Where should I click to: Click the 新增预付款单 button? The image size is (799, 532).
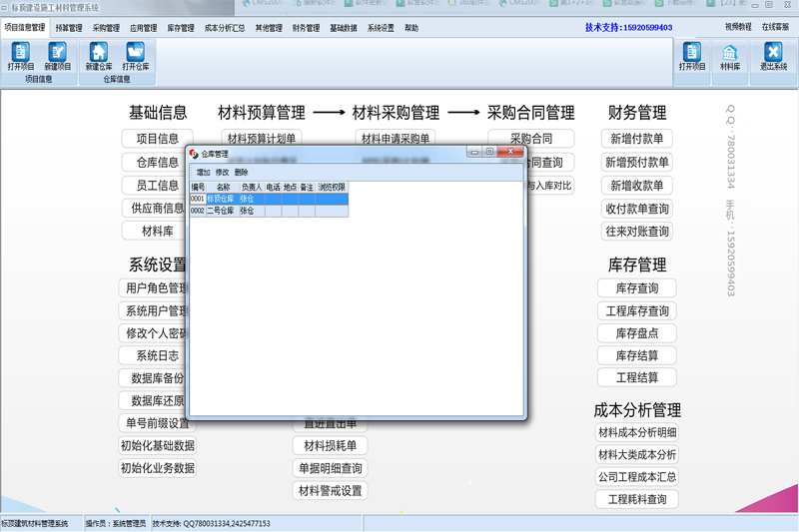[636, 163]
